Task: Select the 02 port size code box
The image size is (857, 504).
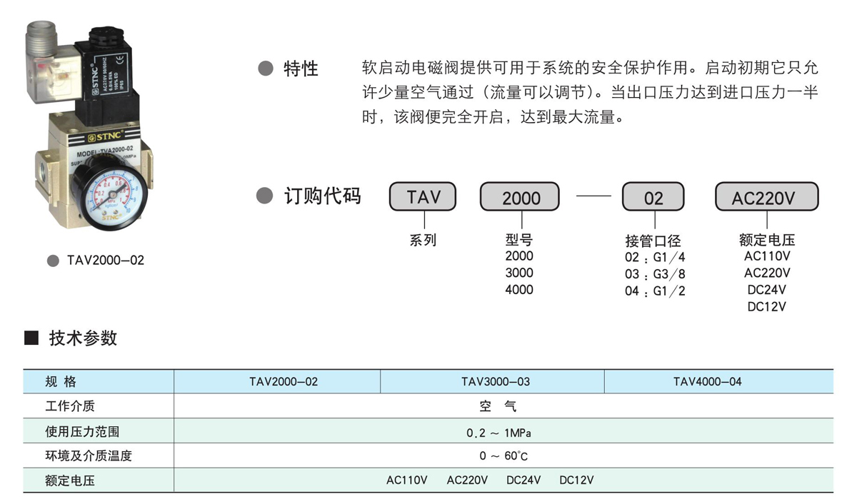Action: (653, 198)
